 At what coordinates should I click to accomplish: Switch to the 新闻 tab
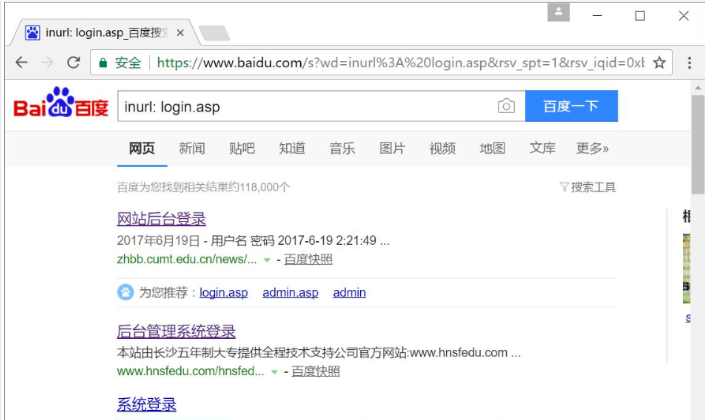point(192,148)
